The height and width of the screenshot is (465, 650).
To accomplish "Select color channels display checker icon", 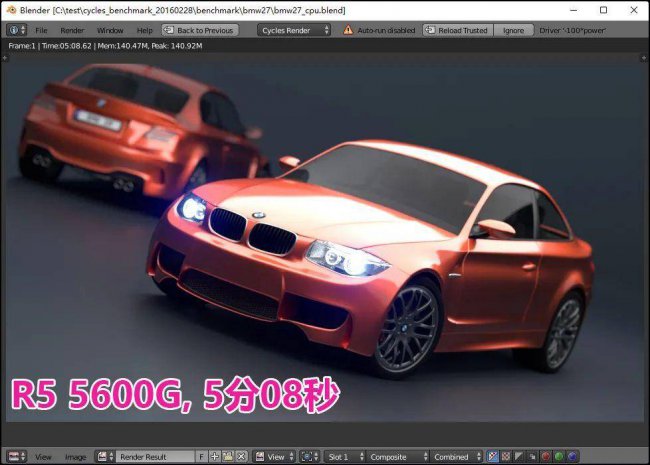I will pyautogui.click(x=506, y=457).
